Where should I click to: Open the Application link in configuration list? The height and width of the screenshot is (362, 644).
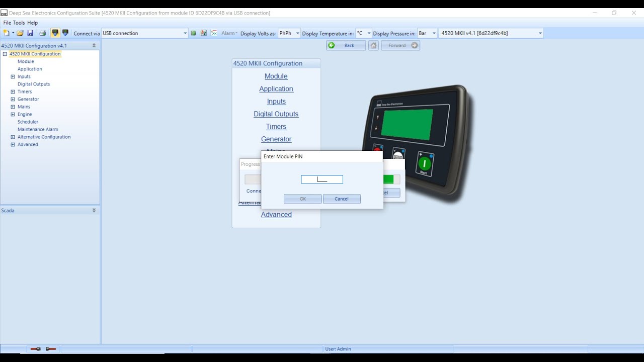point(276,89)
